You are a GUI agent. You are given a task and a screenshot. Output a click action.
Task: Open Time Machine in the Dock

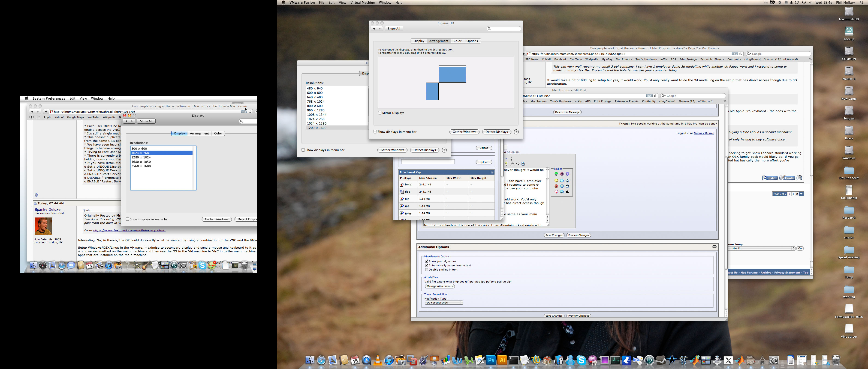(x=649, y=360)
